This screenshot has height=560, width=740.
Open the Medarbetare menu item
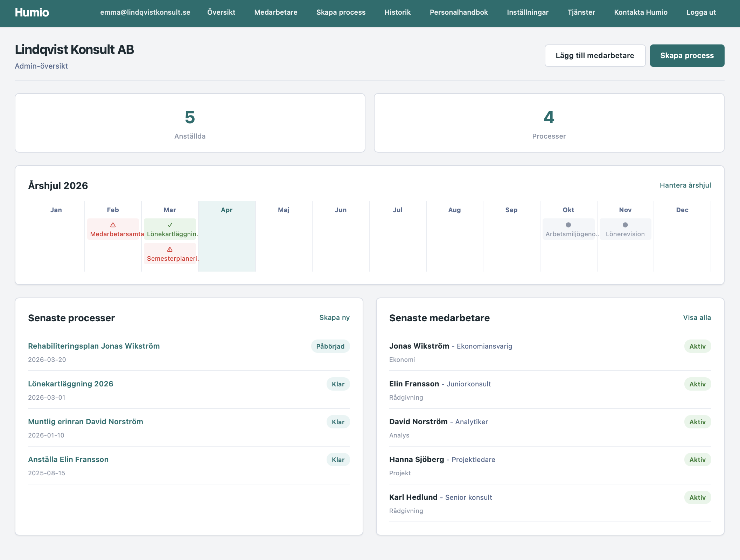pyautogui.click(x=275, y=13)
